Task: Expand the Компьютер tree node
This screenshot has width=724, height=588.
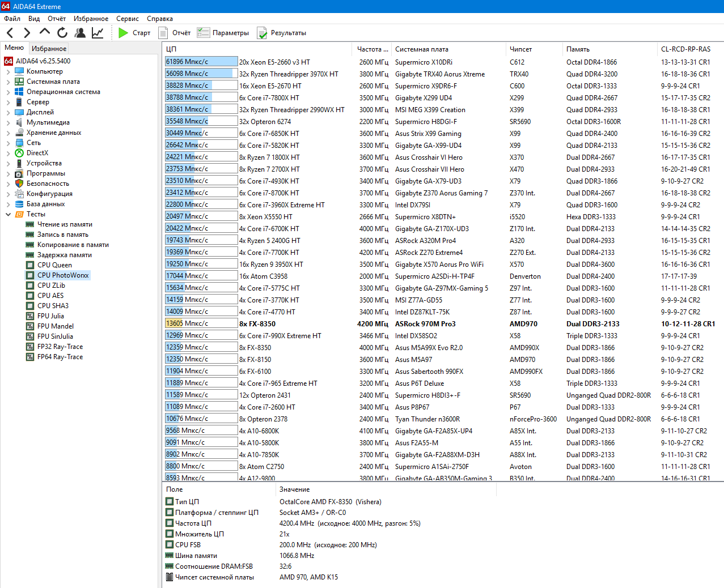Action: tap(8, 72)
